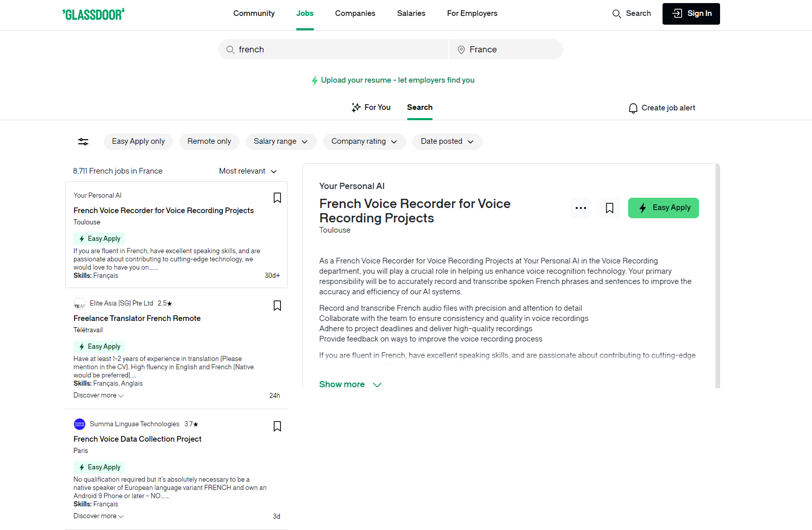Open the For Employers menu

(472, 13)
